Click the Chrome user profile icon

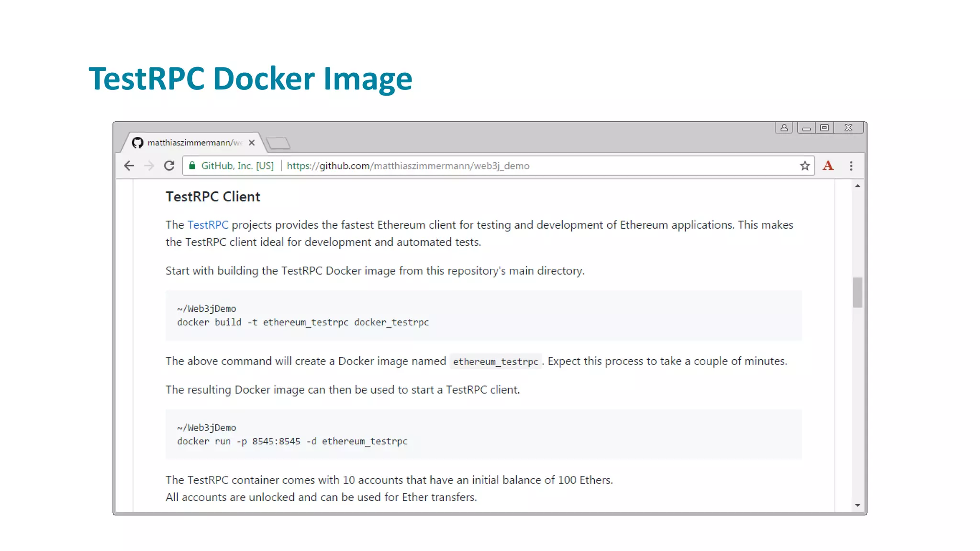784,128
